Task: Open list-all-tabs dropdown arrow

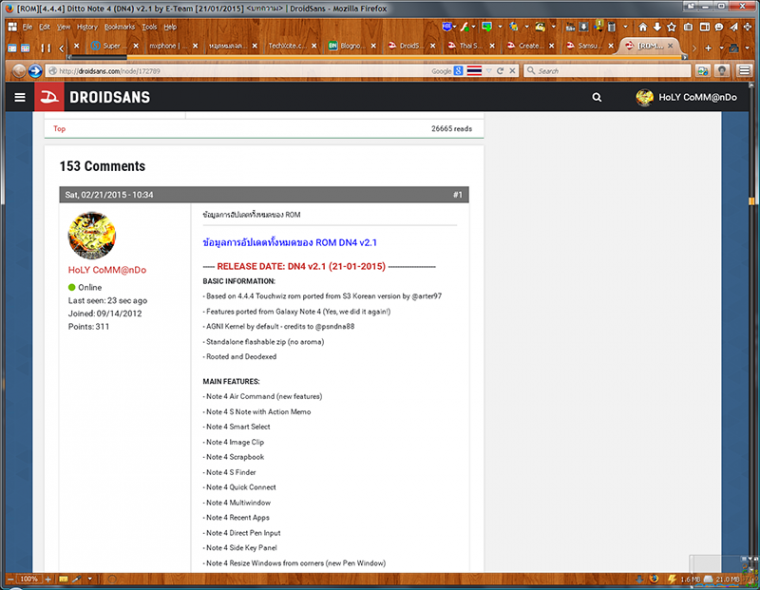Action: (x=721, y=48)
